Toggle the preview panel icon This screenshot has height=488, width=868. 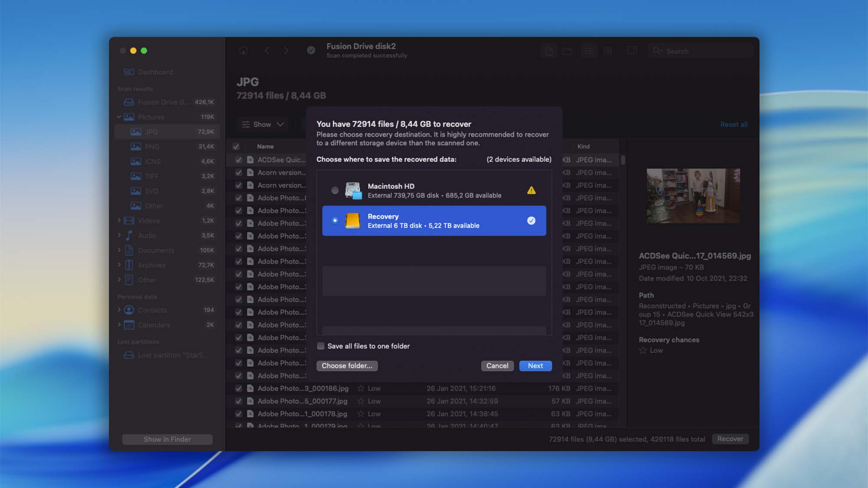point(632,50)
